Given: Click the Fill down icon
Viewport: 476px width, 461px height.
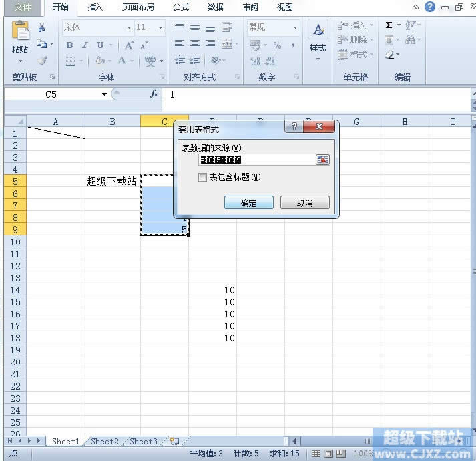Looking at the screenshot, I should pos(389,40).
